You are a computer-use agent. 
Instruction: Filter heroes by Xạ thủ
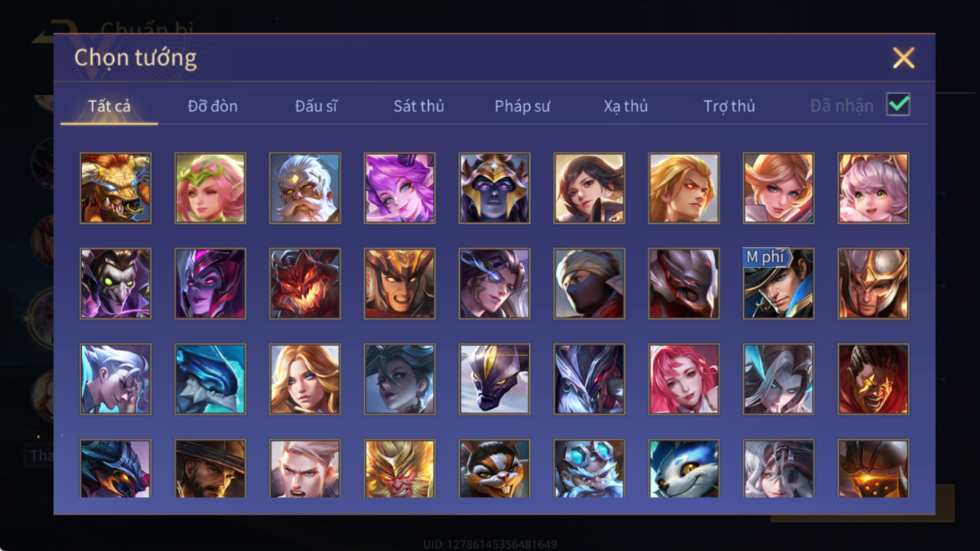pos(625,106)
